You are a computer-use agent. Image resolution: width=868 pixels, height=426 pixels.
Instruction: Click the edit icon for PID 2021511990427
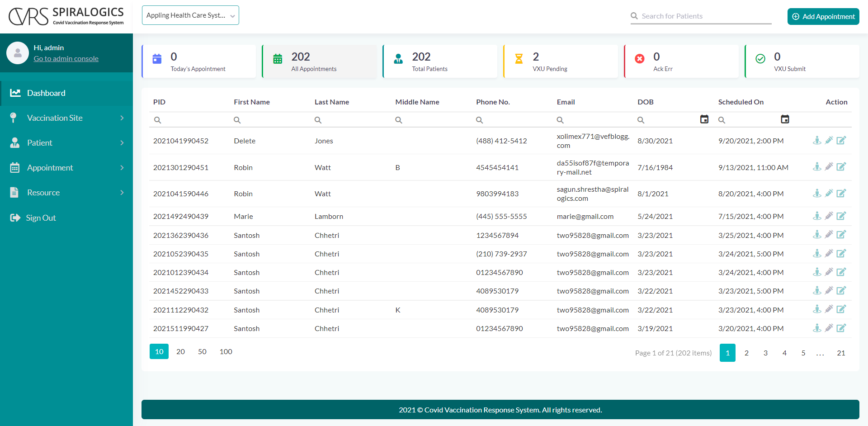click(x=841, y=328)
